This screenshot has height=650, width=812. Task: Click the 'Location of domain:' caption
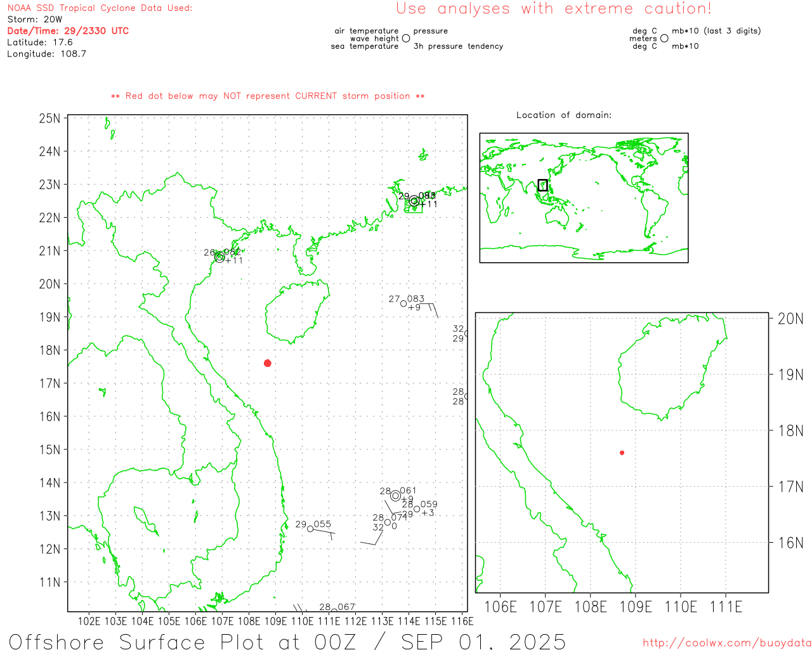[564, 116]
